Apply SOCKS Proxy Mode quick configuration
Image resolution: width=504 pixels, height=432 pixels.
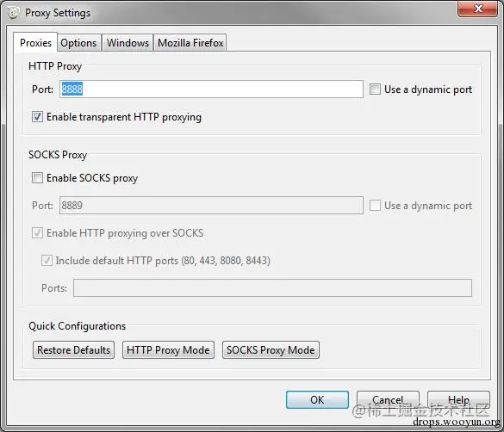(271, 350)
